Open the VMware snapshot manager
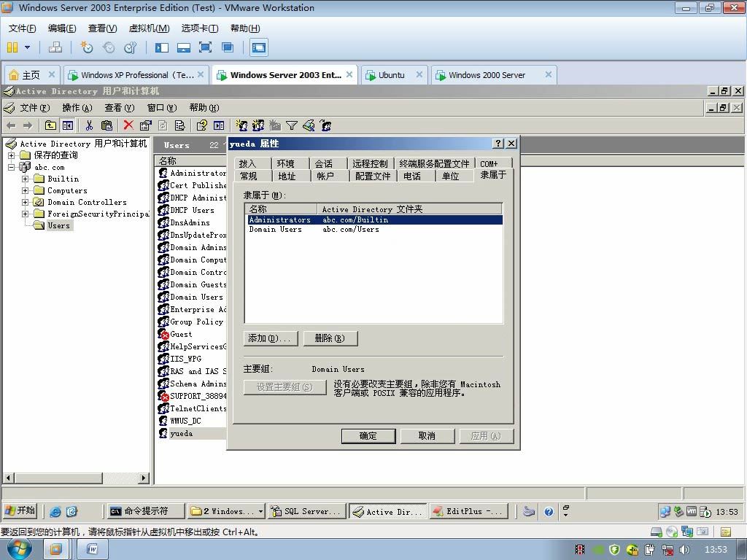 click(x=130, y=47)
